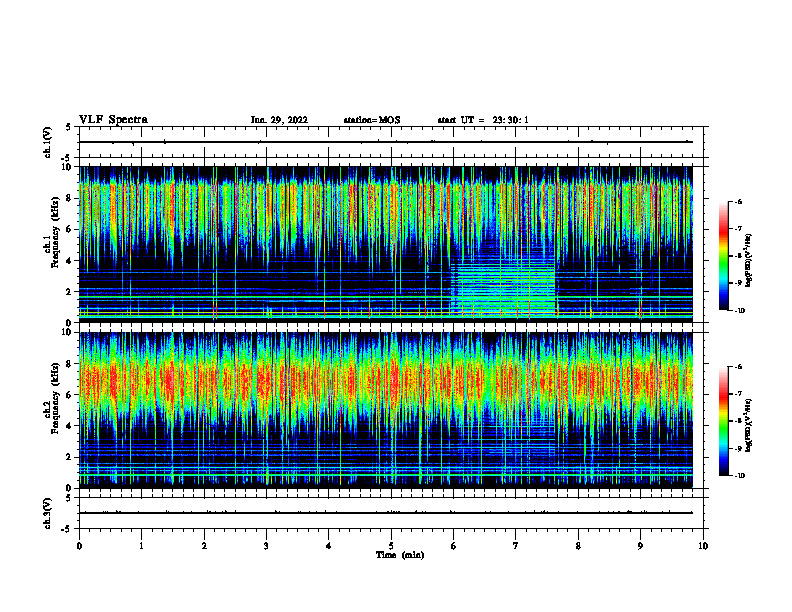Click the "ch.3(V)" axis label
The width and height of the screenshot is (792, 612).
point(47,513)
